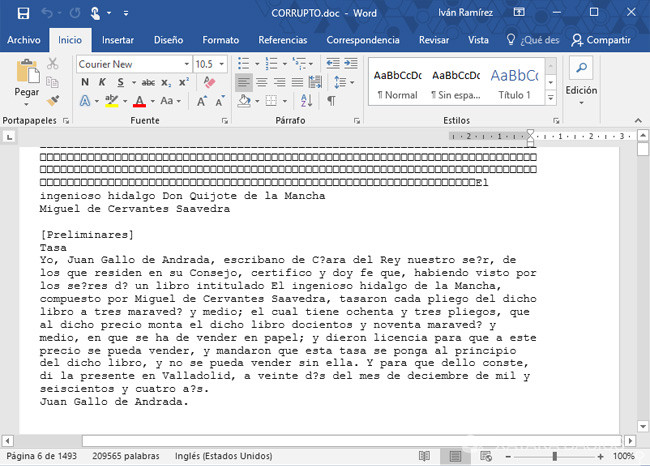Viewport: 650px width, 466px height.
Task: Toggle bold (N) formatting
Action: point(84,83)
